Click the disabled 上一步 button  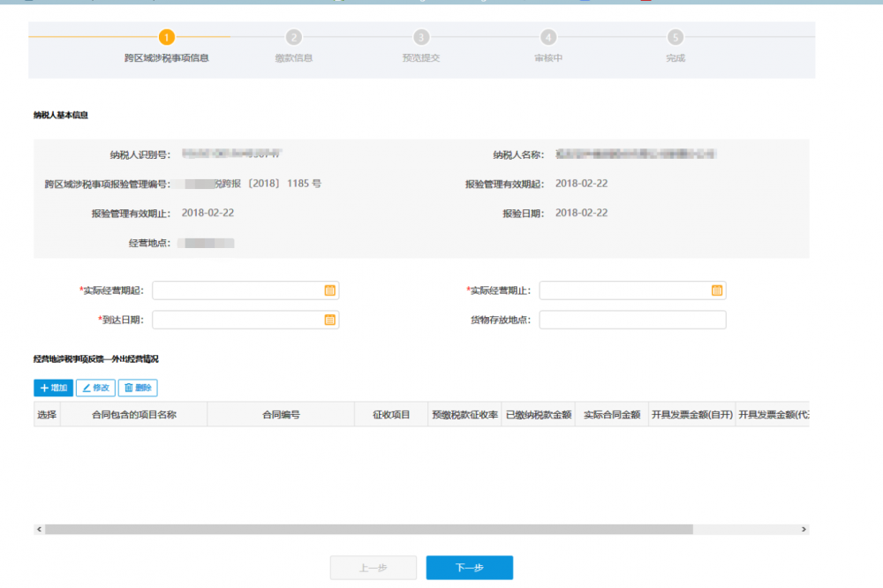(x=373, y=568)
